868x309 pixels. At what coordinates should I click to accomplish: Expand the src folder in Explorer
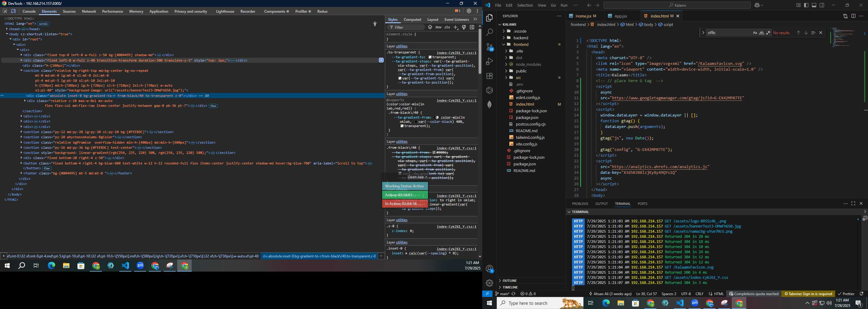click(518, 78)
